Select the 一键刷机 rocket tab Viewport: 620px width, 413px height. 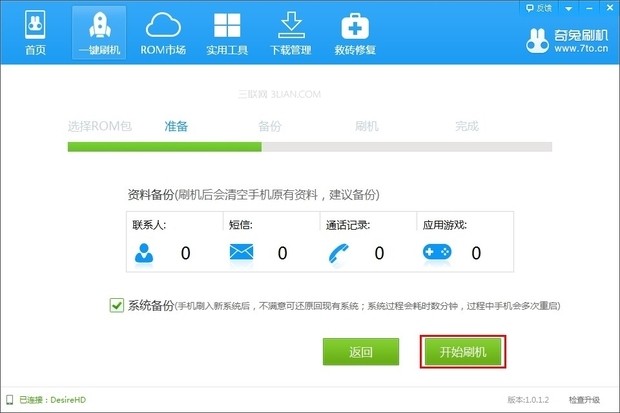(99, 33)
